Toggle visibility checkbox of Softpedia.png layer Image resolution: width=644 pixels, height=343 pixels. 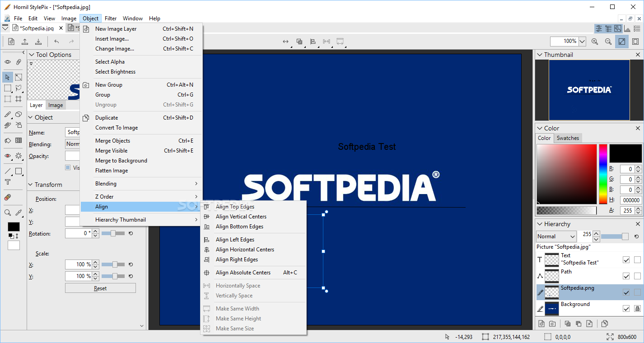point(626,292)
